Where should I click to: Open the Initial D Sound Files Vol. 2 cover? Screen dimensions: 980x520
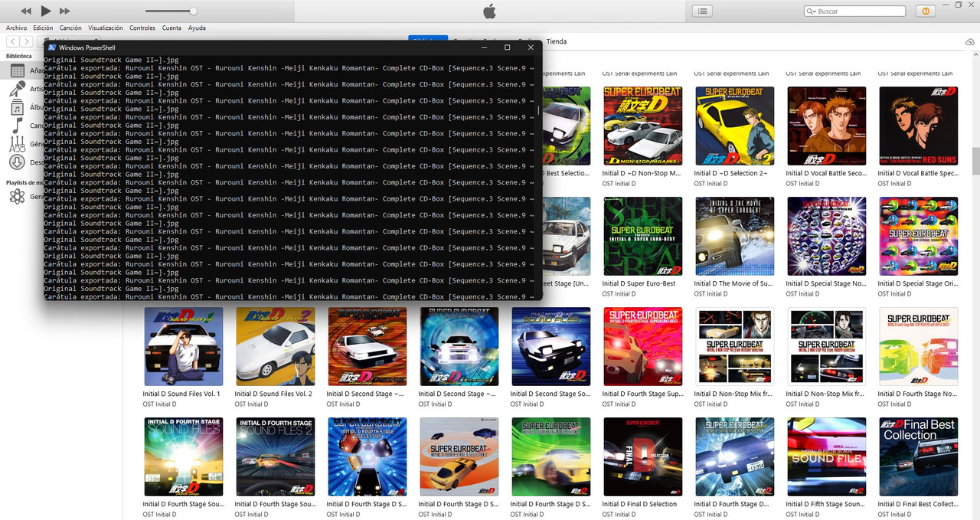coord(275,346)
